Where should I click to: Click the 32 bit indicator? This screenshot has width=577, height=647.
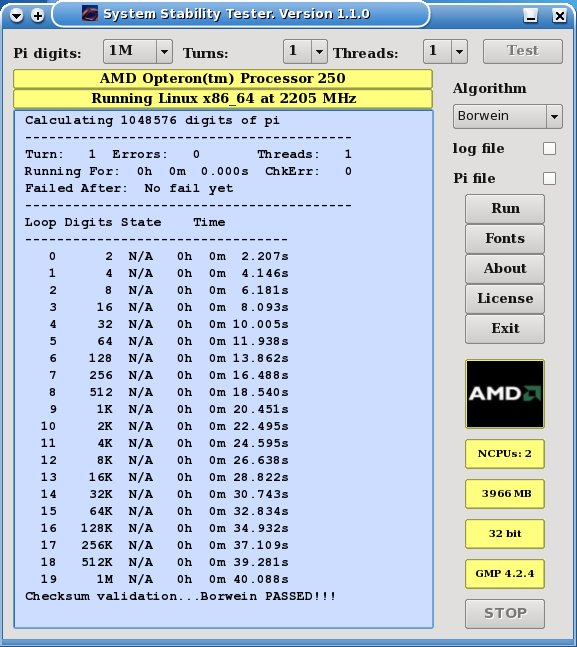click(x=505, y=534)
